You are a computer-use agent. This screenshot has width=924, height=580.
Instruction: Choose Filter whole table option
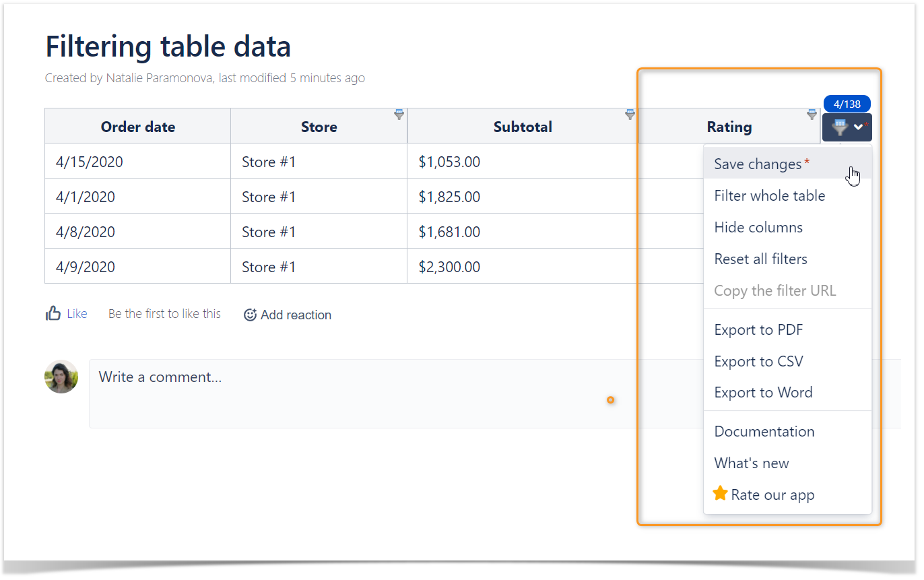pyautogui.click(x=769, y=196)
